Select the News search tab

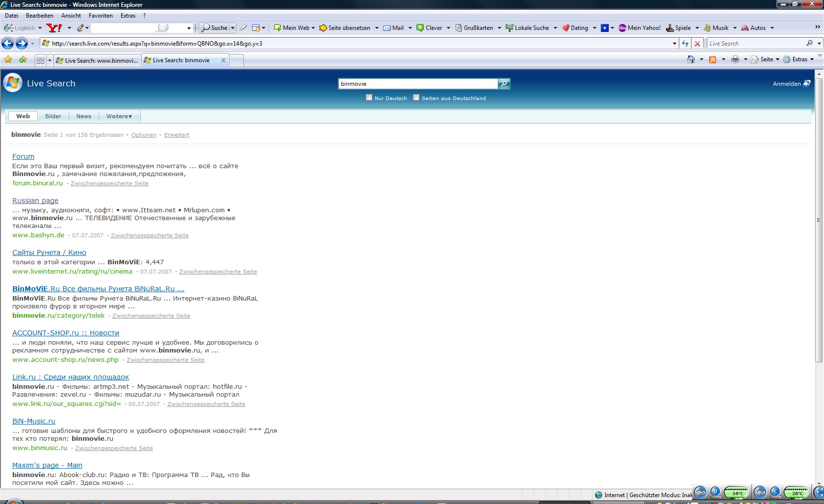coord(84,116)
